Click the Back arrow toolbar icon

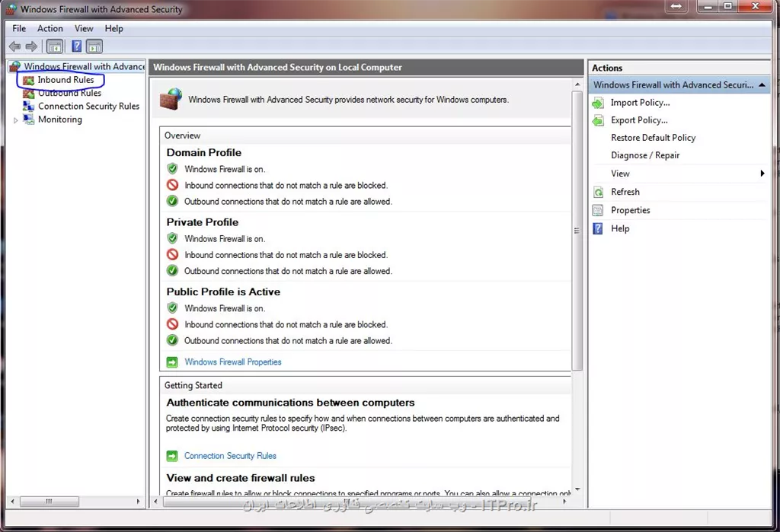click(x=15, y=46)
